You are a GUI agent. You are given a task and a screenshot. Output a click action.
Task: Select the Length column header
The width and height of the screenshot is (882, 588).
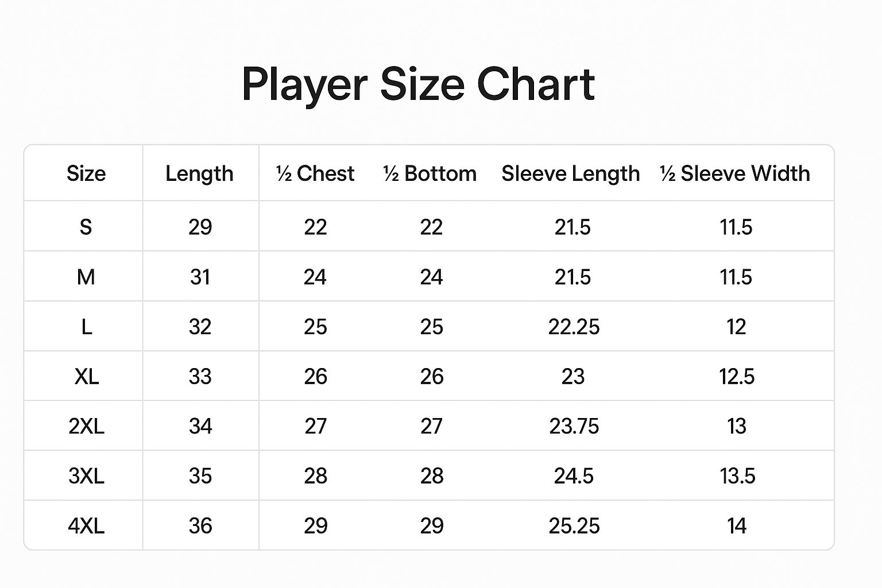coord(199,173)
